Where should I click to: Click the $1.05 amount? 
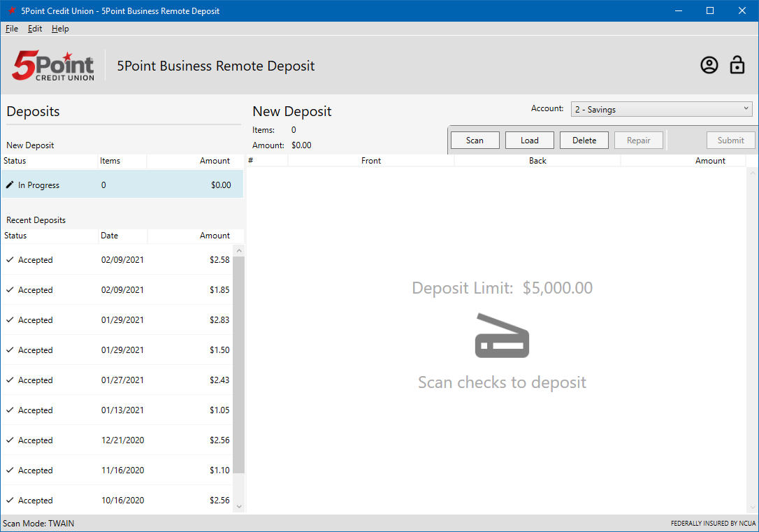pyautogui.click(x=219, y=410)
